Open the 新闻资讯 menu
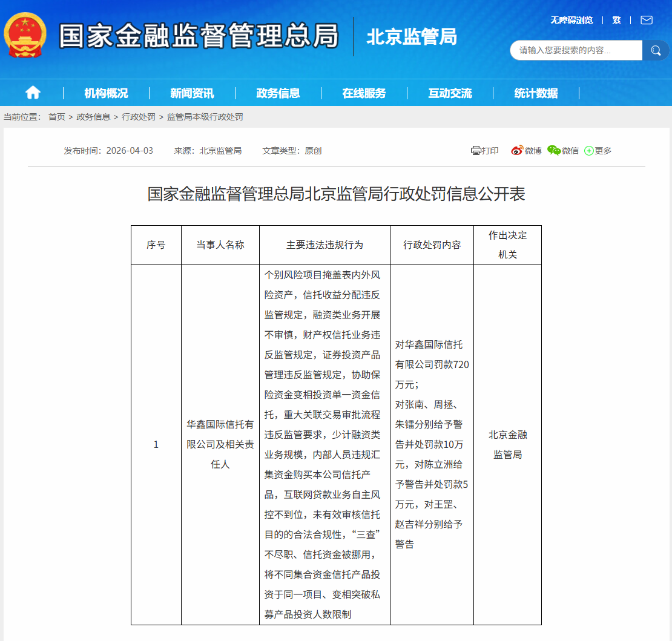 pyautogui.click(x=192, y=93)
